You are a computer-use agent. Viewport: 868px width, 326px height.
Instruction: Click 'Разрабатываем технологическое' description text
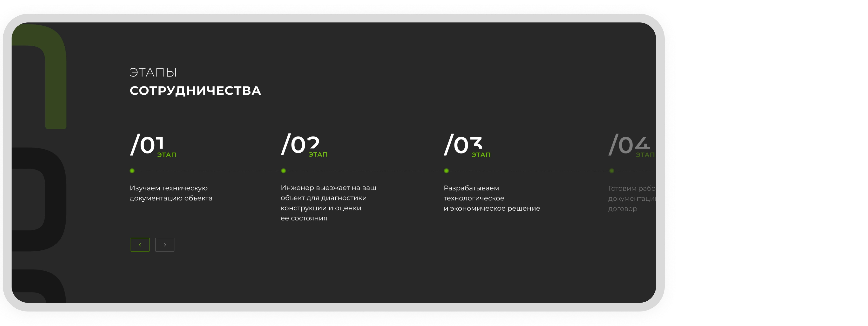[491, 198]
